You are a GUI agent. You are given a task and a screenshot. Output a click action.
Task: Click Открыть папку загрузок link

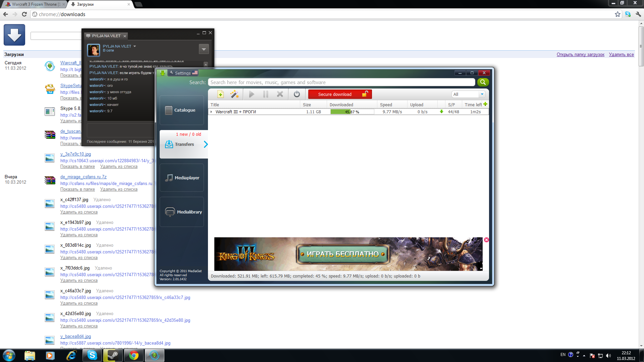click(x=580, y=55)
